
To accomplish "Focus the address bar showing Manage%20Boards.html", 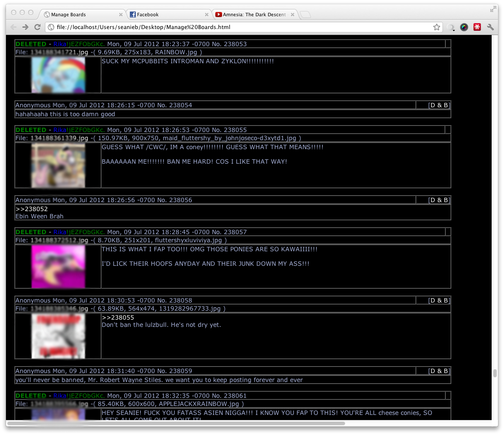I will click(243, 27).
